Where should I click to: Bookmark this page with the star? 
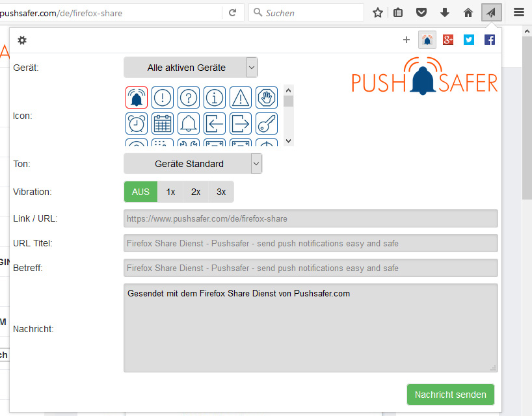coord(378,13)
